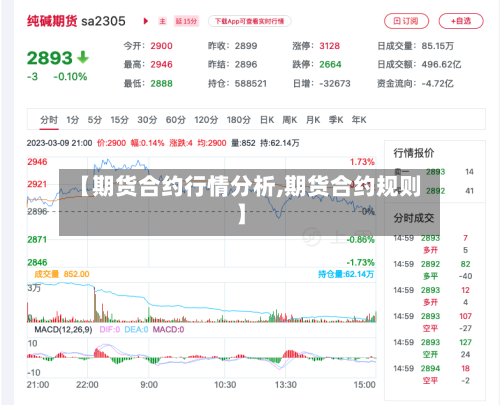Click the 9:00 time axis label
Image resolution: width=500 pixels, height=405 pixels.
[x=149, y=385]
